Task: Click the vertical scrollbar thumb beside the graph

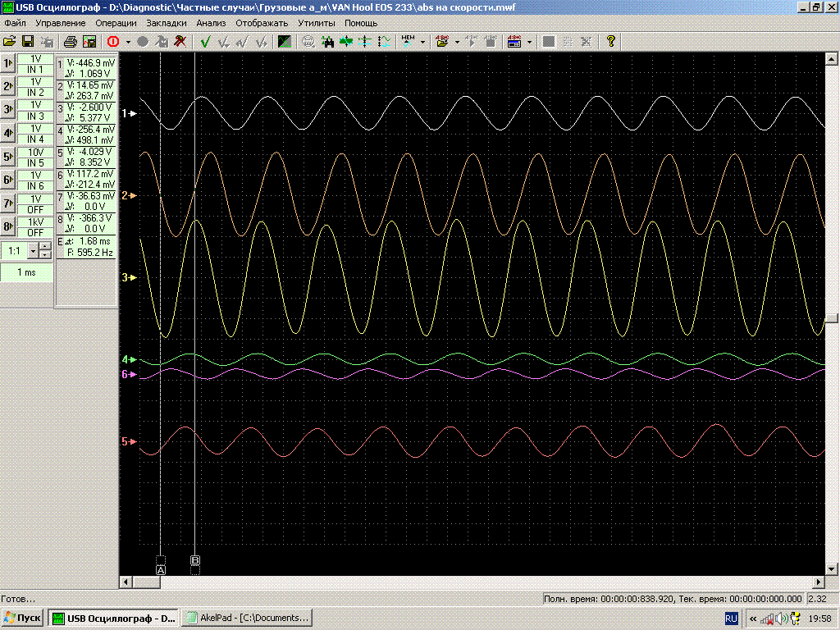Action: coord(832,317)
